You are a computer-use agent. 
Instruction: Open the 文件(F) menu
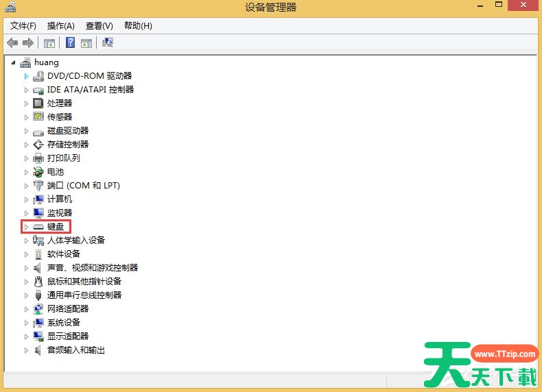pyautogui.click(x=23, y=26)
